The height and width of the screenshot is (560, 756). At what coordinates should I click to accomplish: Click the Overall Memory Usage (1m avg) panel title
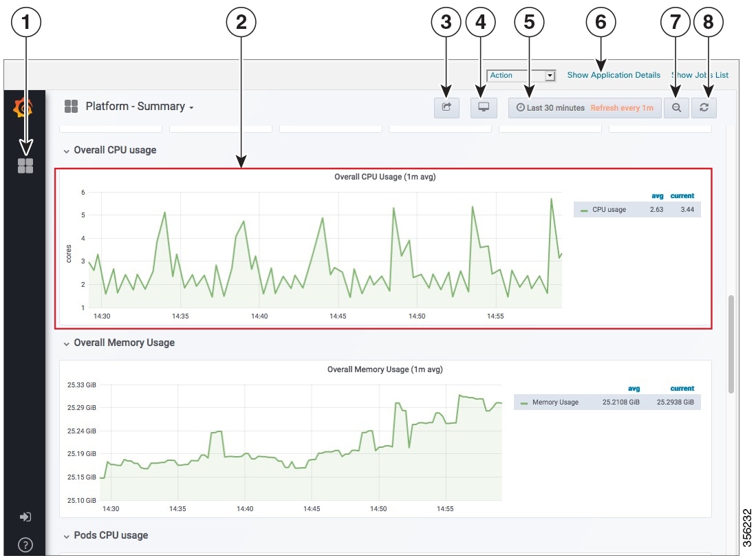tap(385, 369)
